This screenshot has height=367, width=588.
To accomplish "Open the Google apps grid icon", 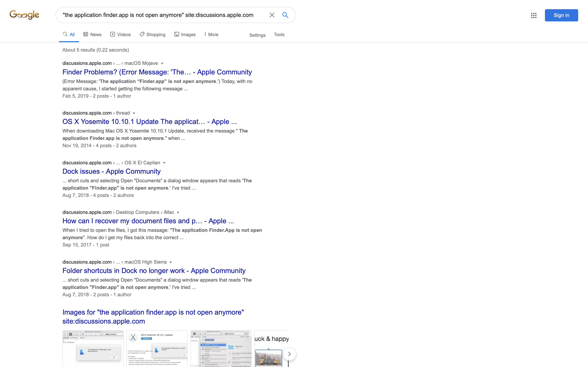I will pos(533,15).
